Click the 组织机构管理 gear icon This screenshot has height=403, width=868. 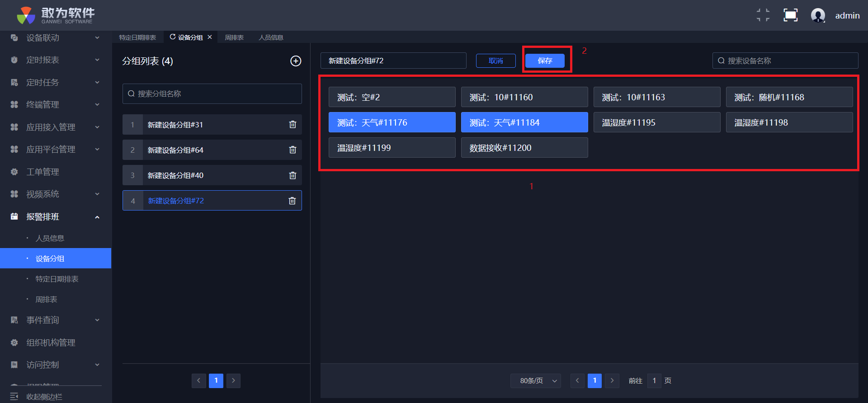pos(14,343)
